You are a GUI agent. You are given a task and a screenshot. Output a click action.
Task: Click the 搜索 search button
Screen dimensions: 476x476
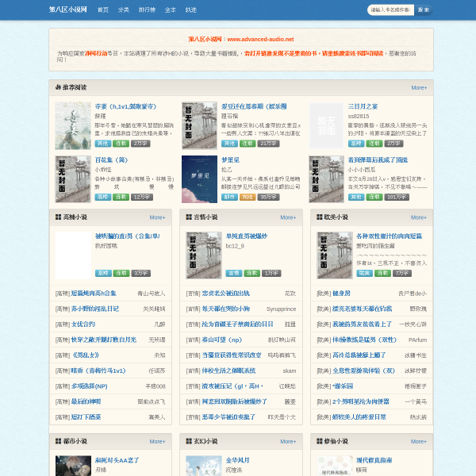(424, 10)
